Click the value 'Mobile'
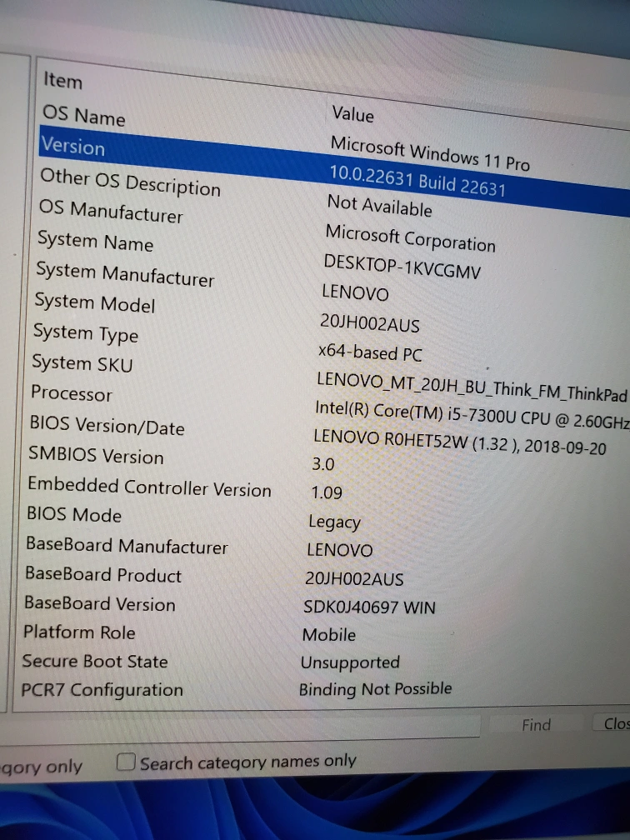 click(x=328, y=634)
